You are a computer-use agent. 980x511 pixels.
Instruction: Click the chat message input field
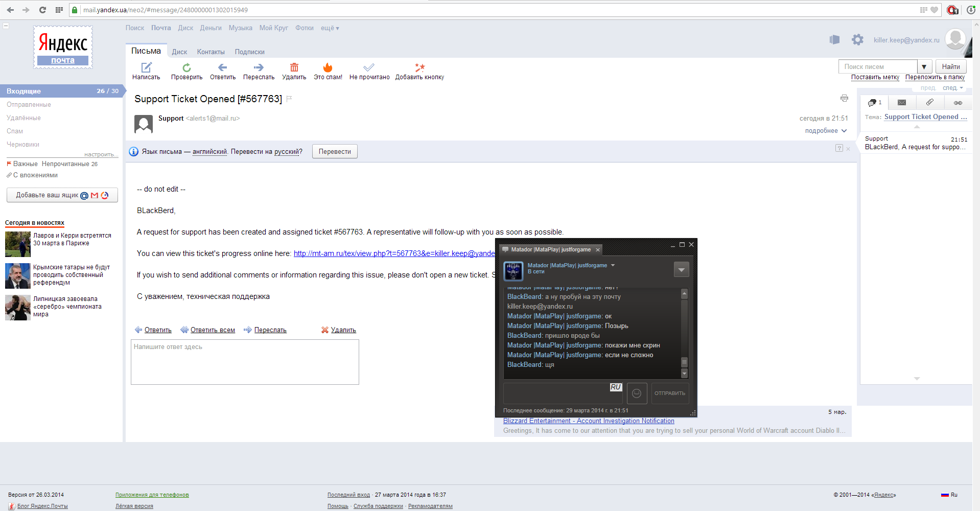coord(563,393)
